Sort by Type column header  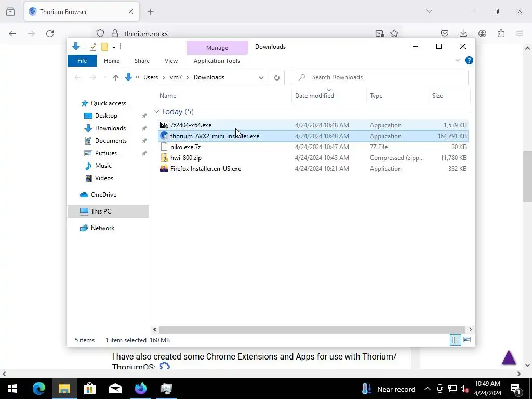[376, 96]
